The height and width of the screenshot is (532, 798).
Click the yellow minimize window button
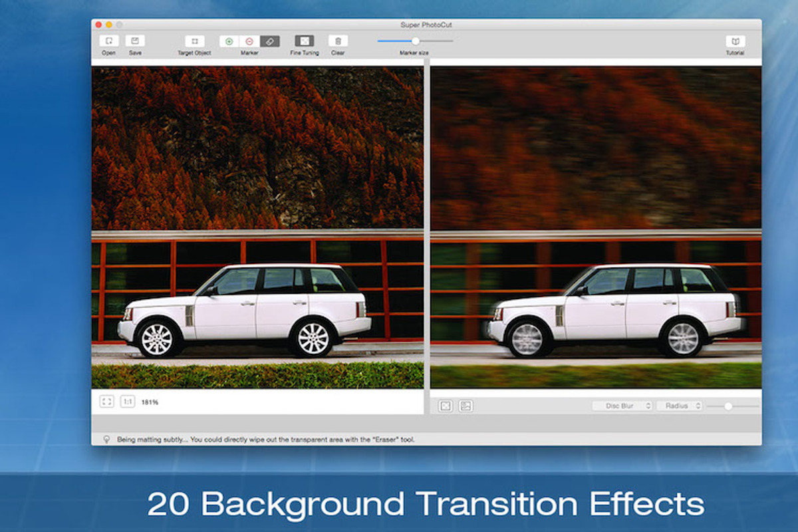click(x=109, y=25)
